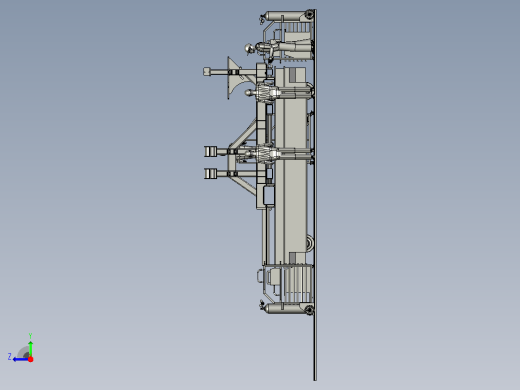
Task: Click the blue Z label beside the triad
Action: point(10,357)
